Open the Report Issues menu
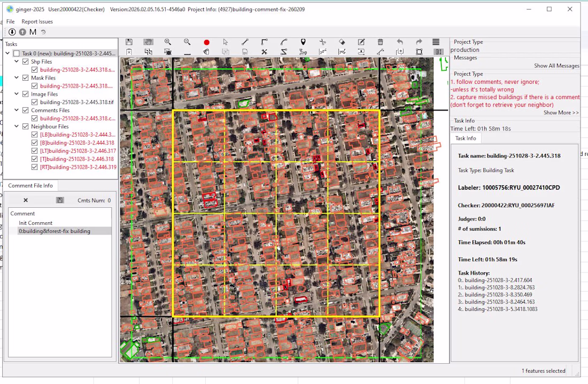Viewport: 588px width, 384px height. point(37,21)
